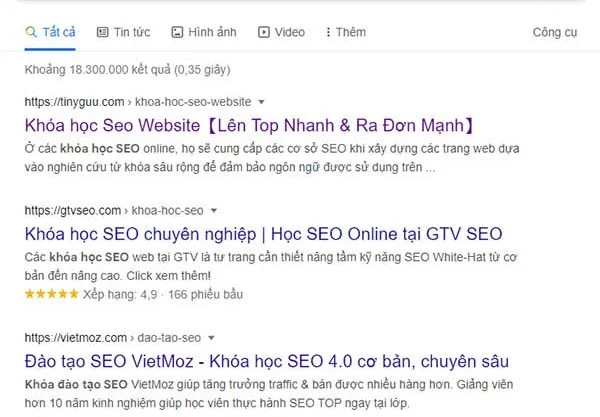Switch to the Video tab

tap(281, 32)
